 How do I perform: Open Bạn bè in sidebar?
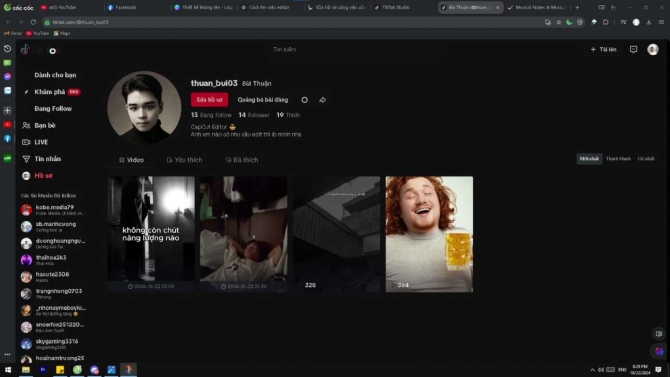(x=45, y=125)
